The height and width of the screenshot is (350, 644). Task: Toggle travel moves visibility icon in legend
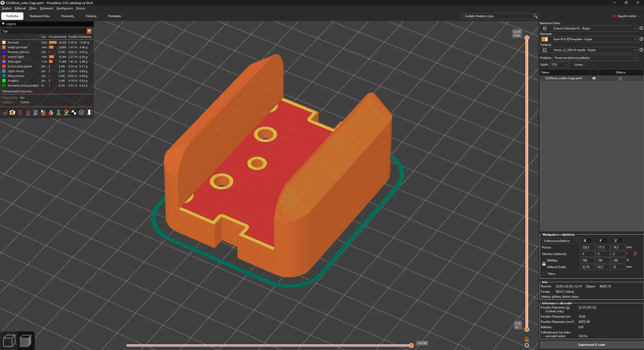point(5,113)
